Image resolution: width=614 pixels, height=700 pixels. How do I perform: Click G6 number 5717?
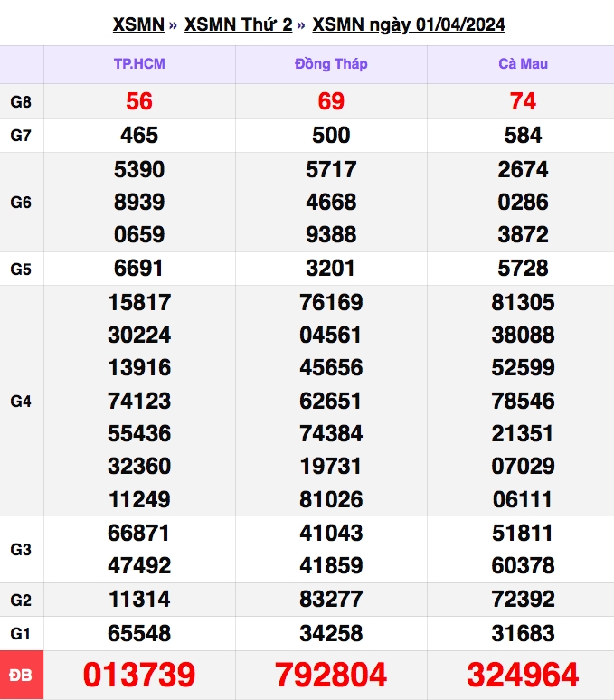click(x=331, y=170)
